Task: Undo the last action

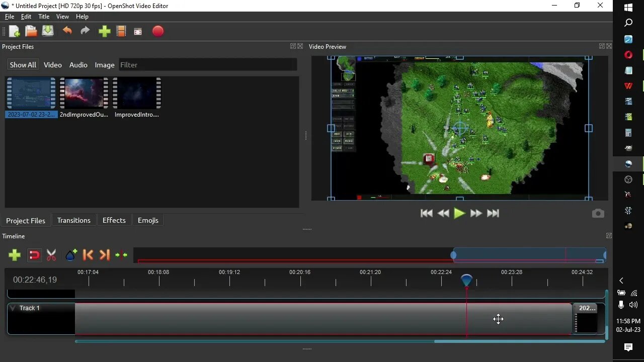Action: click(67, 31)
